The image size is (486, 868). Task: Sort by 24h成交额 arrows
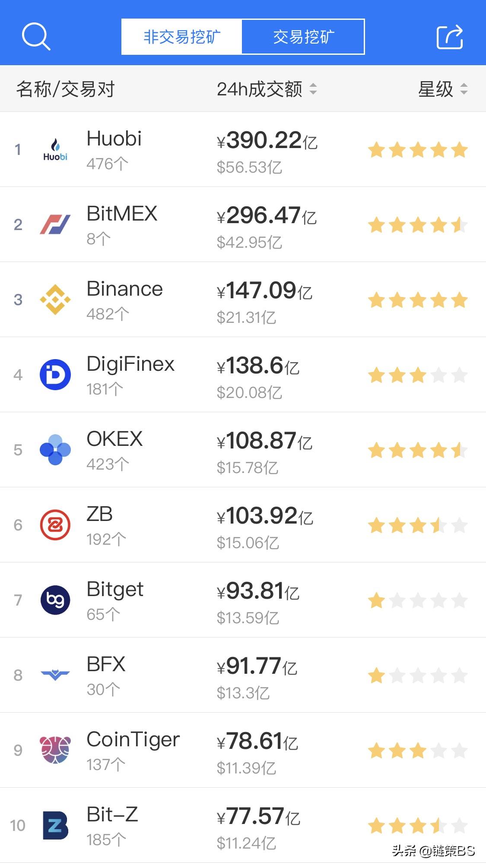click(313, 89)
